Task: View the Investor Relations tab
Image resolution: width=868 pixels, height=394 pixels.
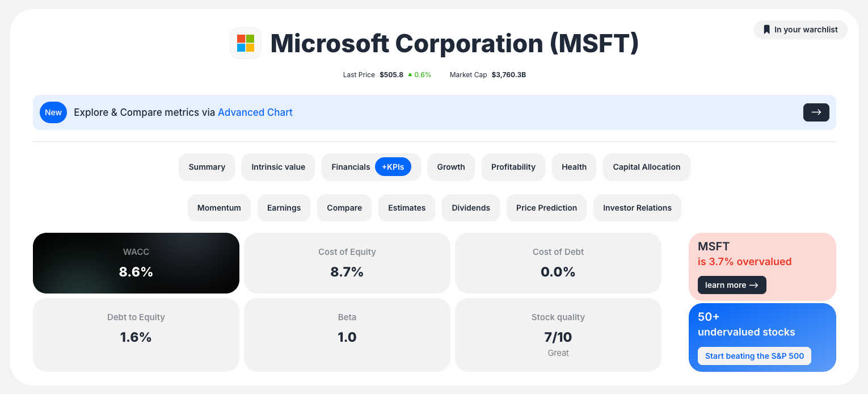Action: 637,208
